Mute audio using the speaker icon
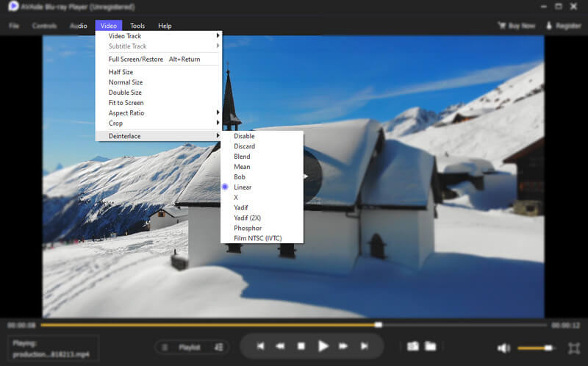 (503, 348)
